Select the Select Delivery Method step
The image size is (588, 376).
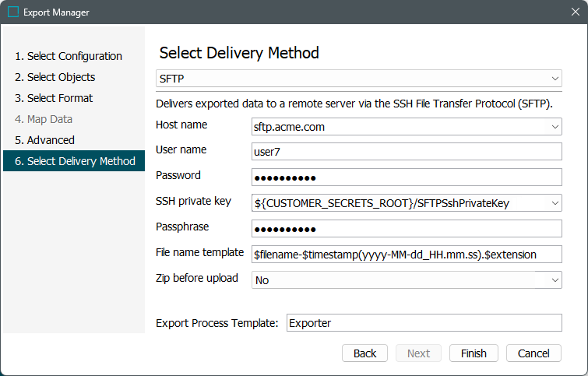[75, 161]
